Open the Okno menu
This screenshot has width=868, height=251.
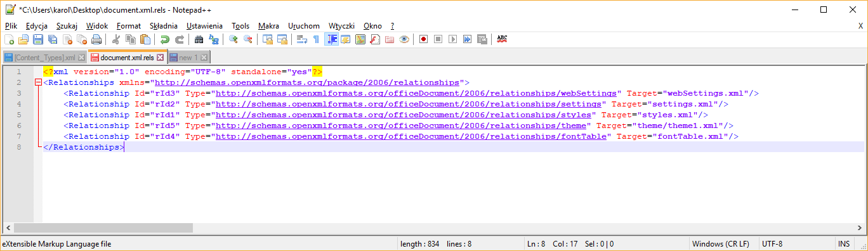coord(372,26)
